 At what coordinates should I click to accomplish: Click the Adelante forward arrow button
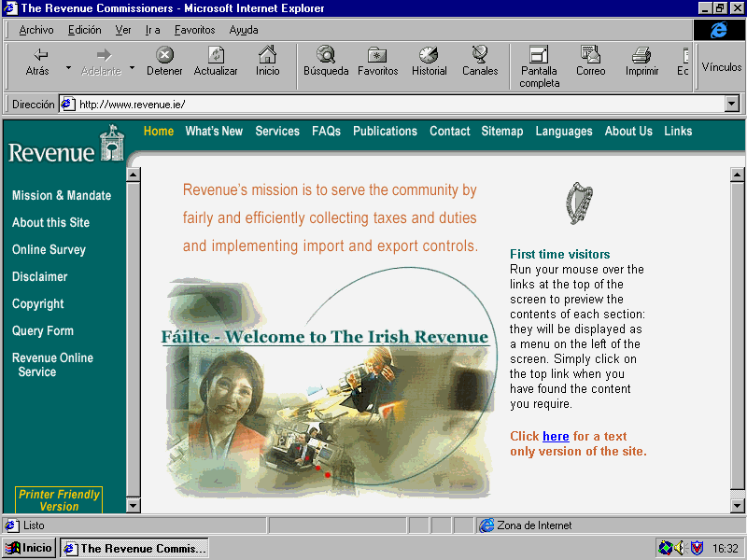click(101, 62)
